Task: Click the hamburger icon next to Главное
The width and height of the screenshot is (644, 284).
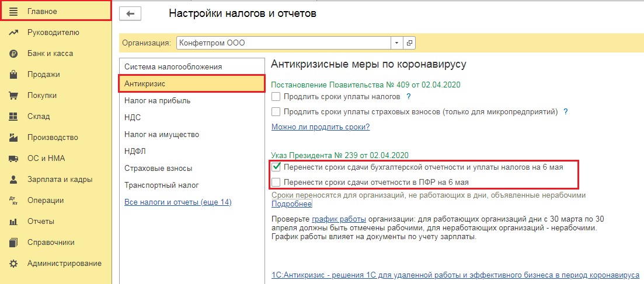Action: point(13,11)
